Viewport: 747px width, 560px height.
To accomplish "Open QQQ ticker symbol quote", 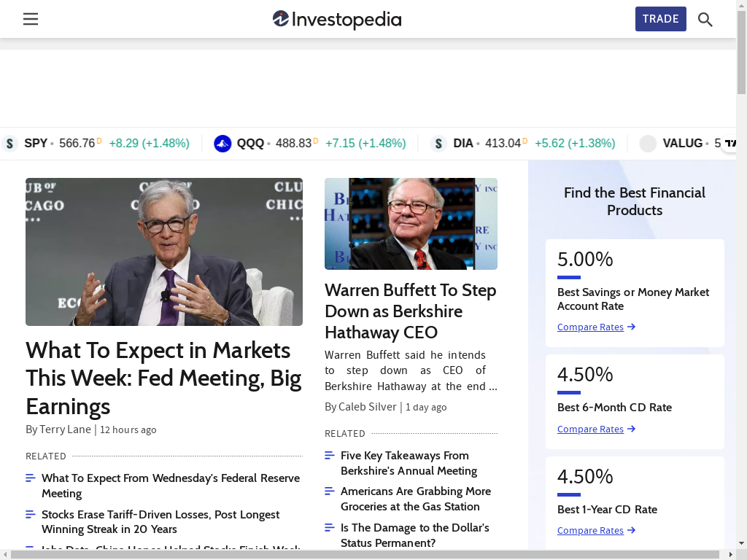I will [x=251, y=144].
